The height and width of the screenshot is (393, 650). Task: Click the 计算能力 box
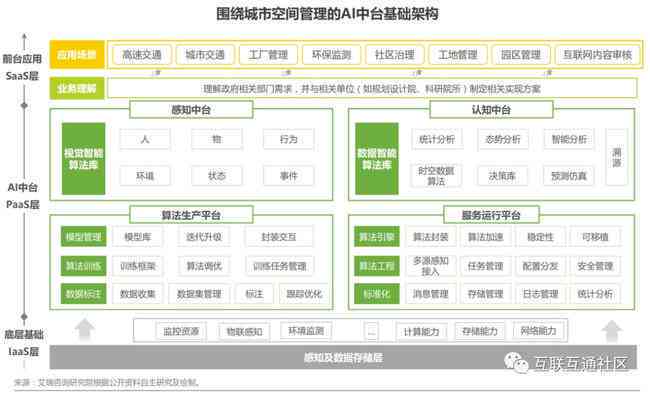pos(421,331)
